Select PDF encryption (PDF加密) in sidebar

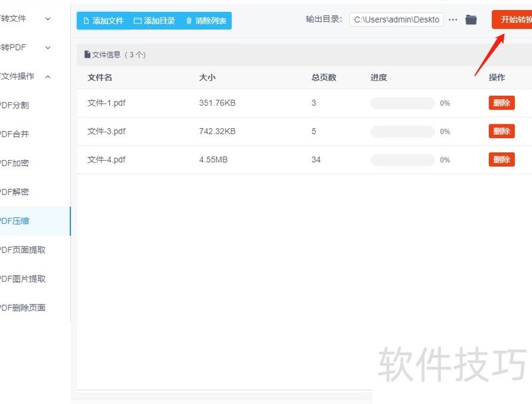(15, 163)
